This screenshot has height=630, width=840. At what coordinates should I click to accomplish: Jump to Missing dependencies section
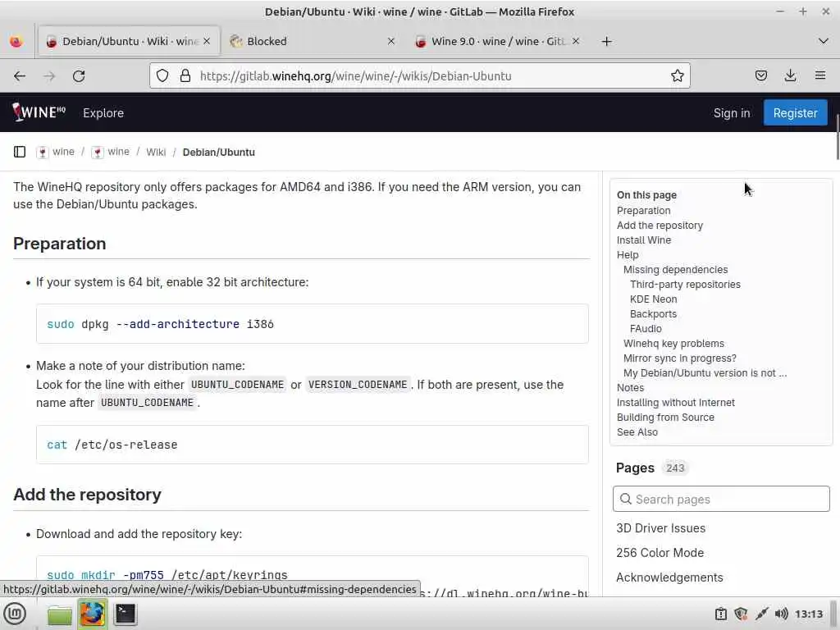point(676,269)
